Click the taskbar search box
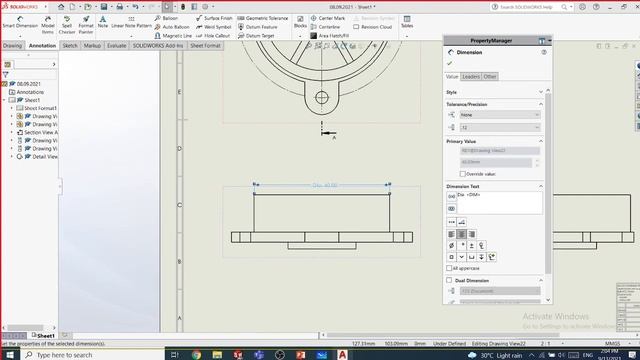This screenshot has width=640, height=360. 93,355
